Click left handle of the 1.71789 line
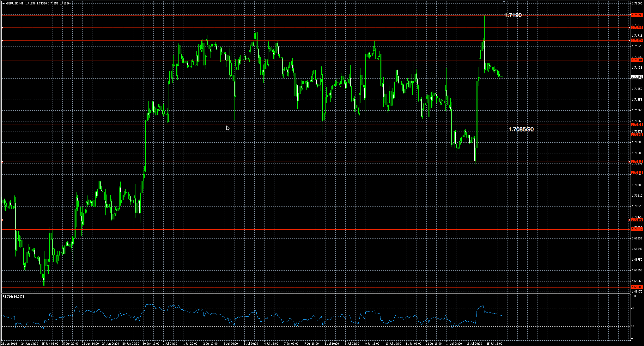Viewport: 644px width, 346px height. [x=3, y=28]
